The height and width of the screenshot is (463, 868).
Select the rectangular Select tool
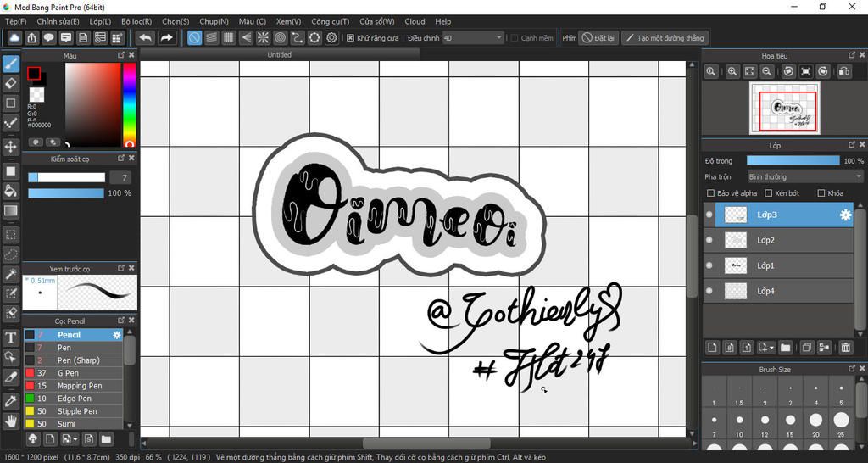click(x=10, y=235)
